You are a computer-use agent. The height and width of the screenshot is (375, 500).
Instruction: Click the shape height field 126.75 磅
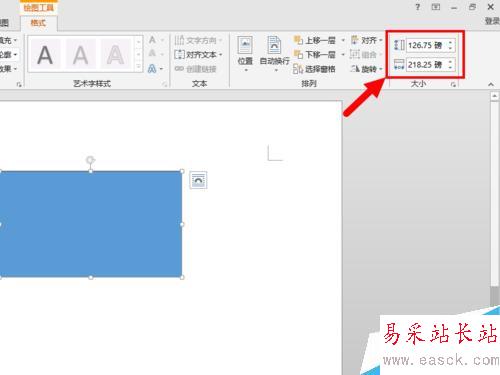click(x=426, y=45)
